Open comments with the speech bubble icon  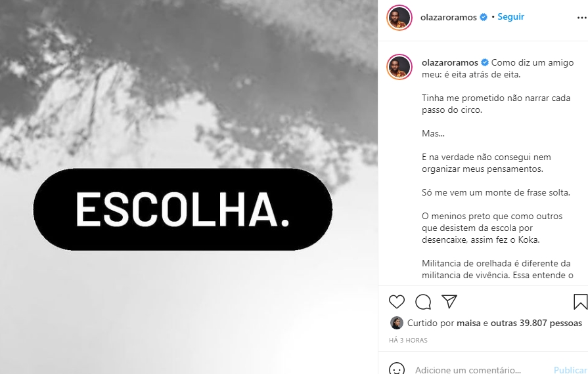click(423, 302)
